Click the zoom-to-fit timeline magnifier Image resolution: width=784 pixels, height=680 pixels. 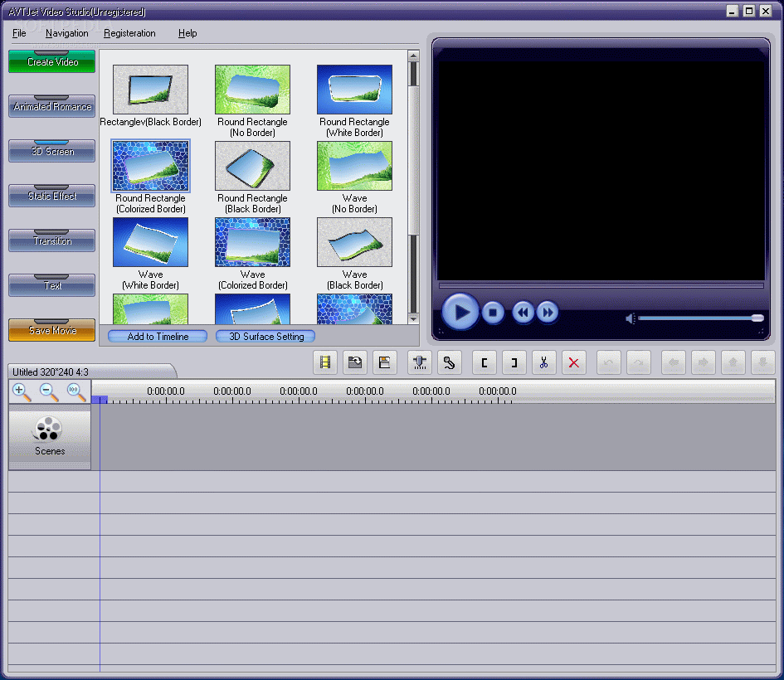(x=76, y=392)
